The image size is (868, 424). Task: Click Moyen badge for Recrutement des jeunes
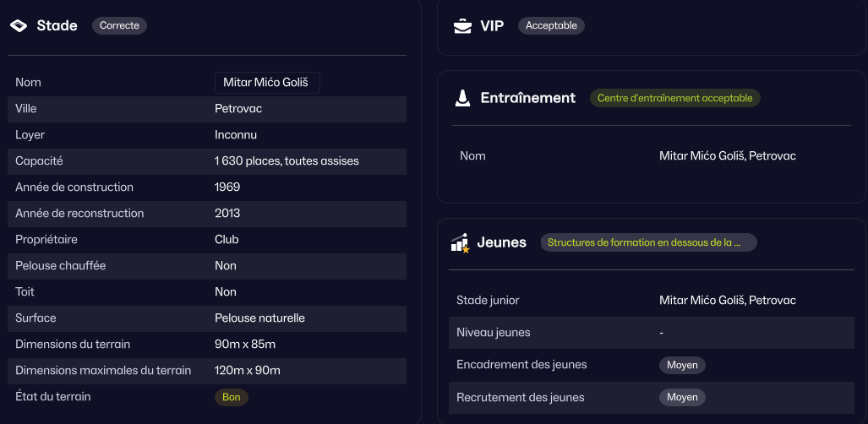682,397
